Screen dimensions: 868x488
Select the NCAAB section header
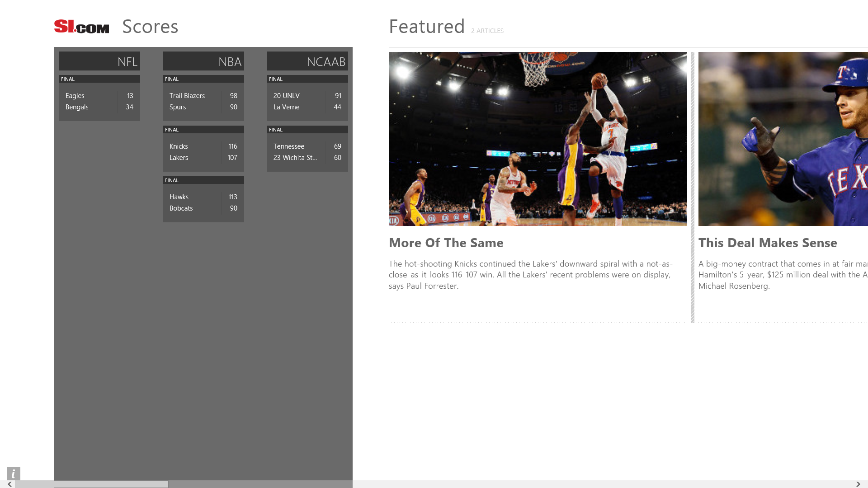[x=307, y=61]
